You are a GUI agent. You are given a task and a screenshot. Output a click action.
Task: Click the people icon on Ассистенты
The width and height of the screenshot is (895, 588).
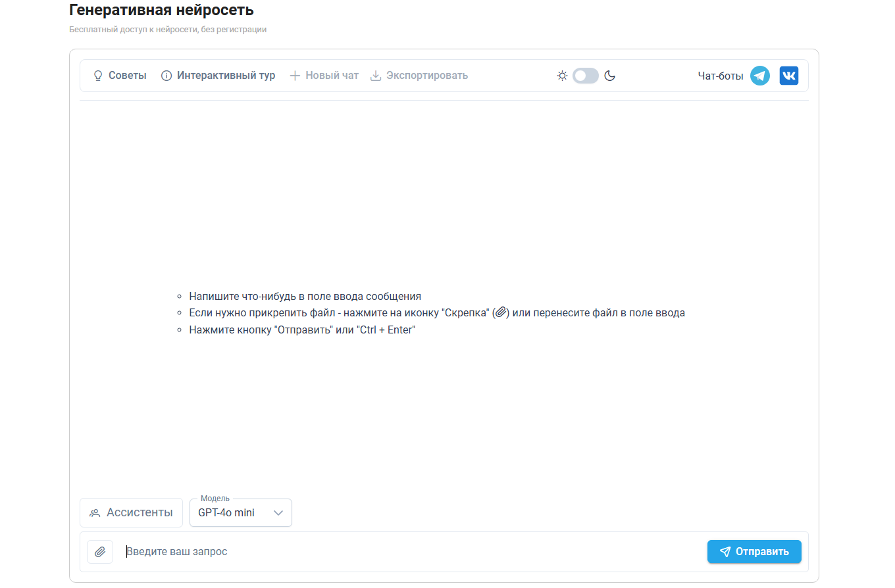pos(95,513)
